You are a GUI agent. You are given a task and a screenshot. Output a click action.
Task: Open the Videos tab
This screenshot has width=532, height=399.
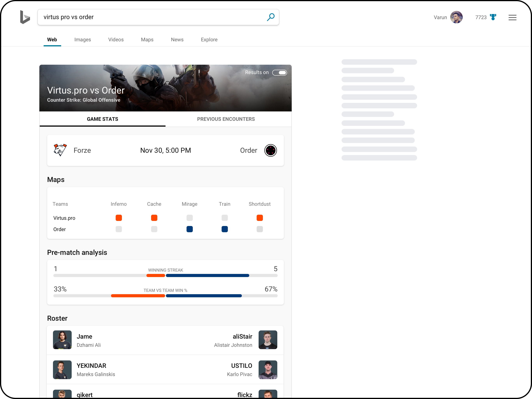116,40
